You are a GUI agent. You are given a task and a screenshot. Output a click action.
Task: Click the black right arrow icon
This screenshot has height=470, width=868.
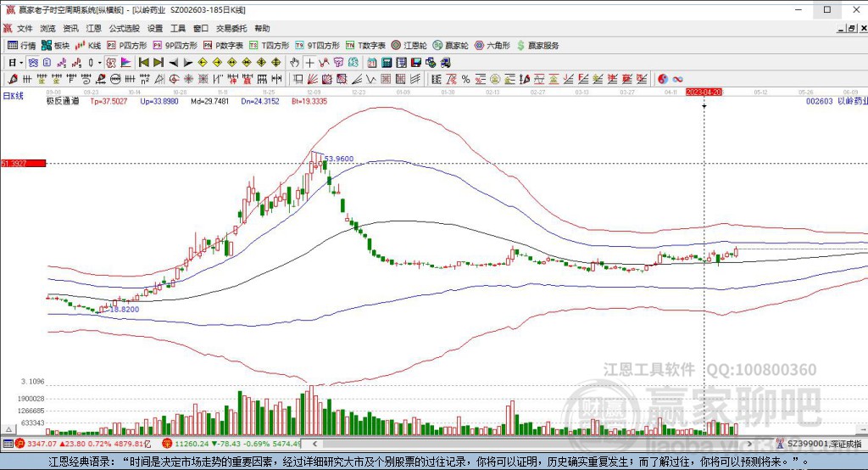click(x=188, y=63)
